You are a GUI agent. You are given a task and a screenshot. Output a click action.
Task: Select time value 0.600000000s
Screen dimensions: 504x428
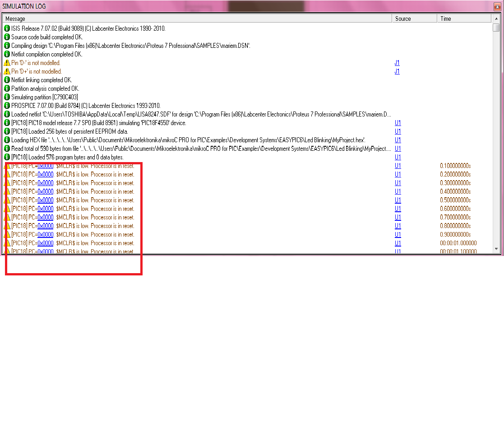click(x=455, y=209)
